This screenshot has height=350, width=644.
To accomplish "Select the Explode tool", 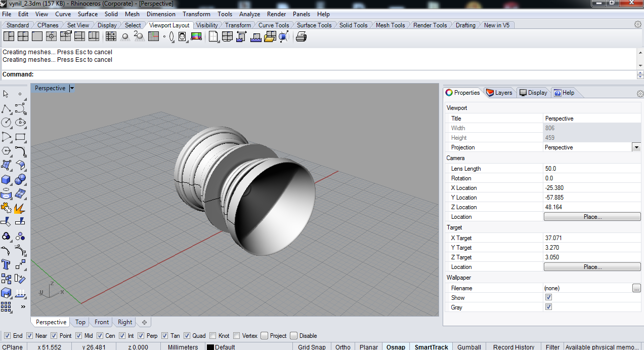I will [20, 208].
